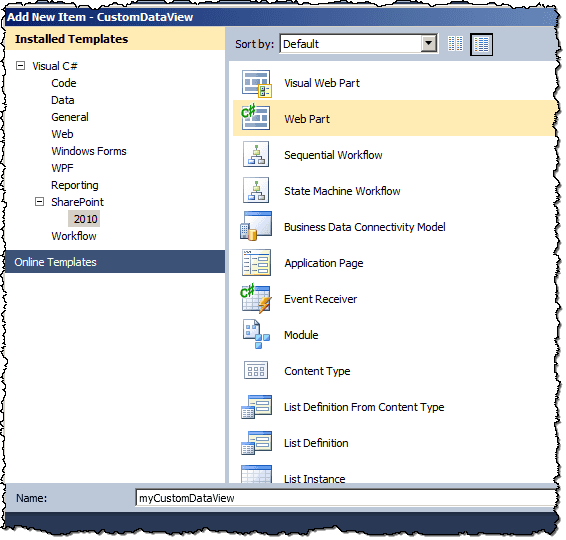Click the Installed Templates header
Image resolution: width=566 pixels, height=540 pixels.
point(115,39)
